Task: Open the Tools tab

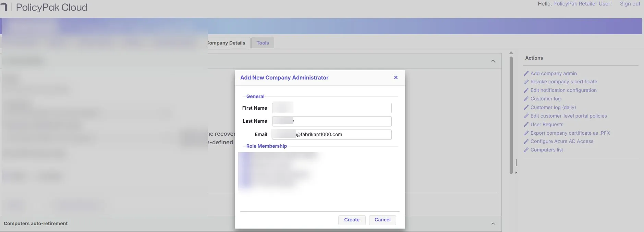Action: click(263, 43)
